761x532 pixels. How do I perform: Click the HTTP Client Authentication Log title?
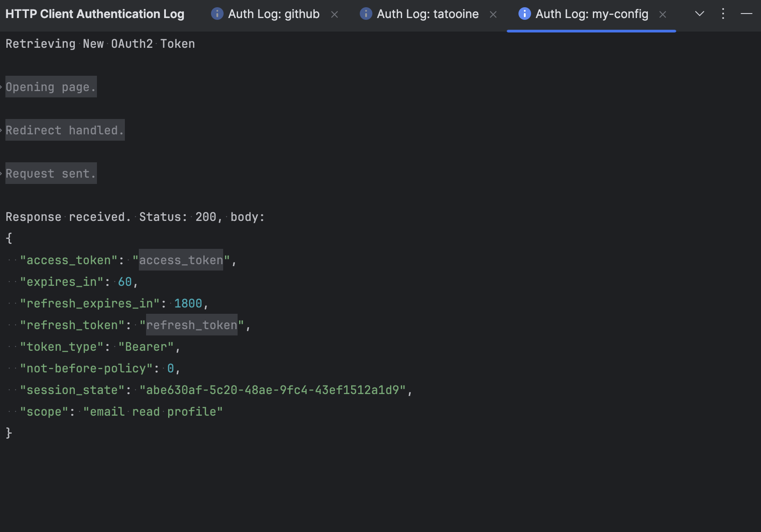point(94,14)
